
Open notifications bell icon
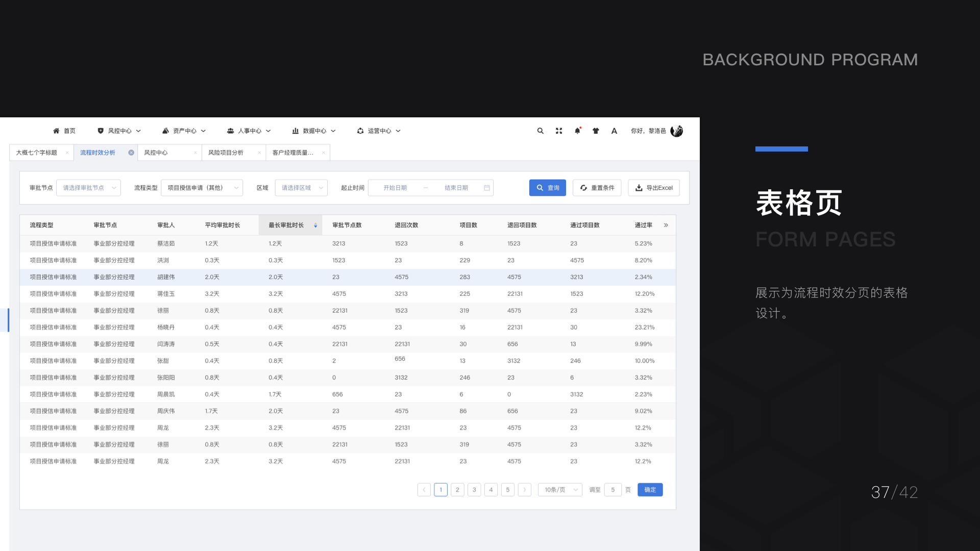tap(577, 131)
